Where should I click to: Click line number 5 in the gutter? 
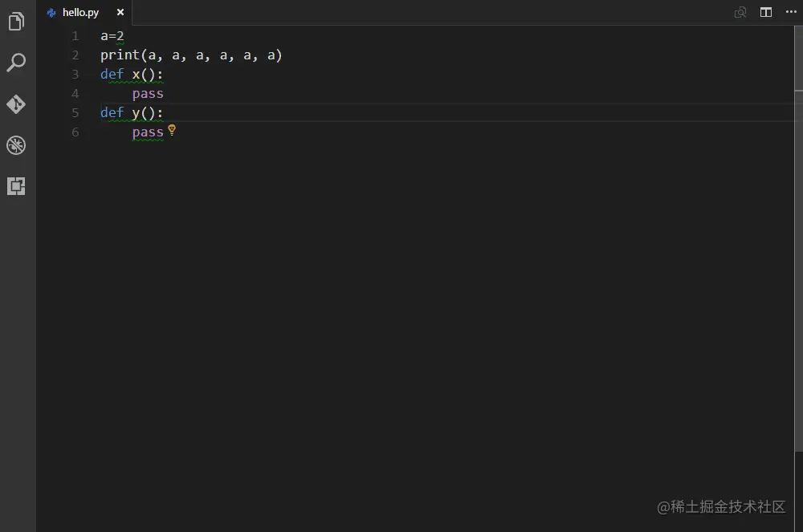pyautogui.click(x=75, y=113)
